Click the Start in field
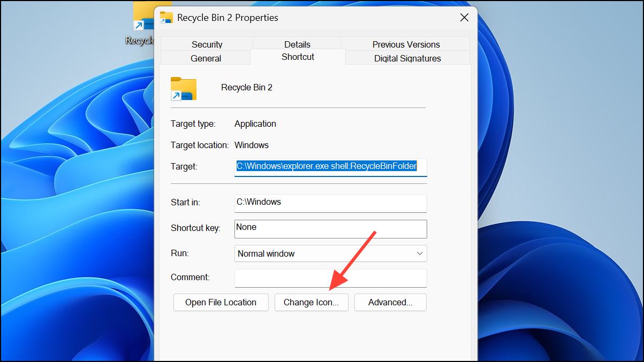 (331, 203)
